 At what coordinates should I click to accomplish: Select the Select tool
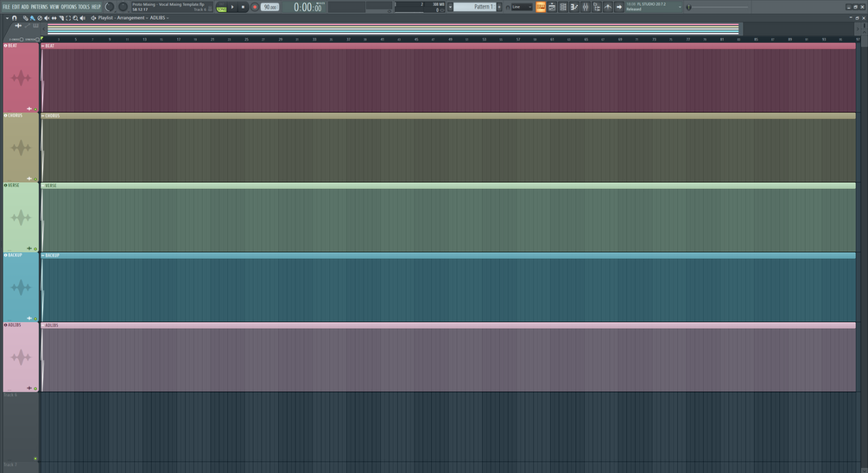68,18
